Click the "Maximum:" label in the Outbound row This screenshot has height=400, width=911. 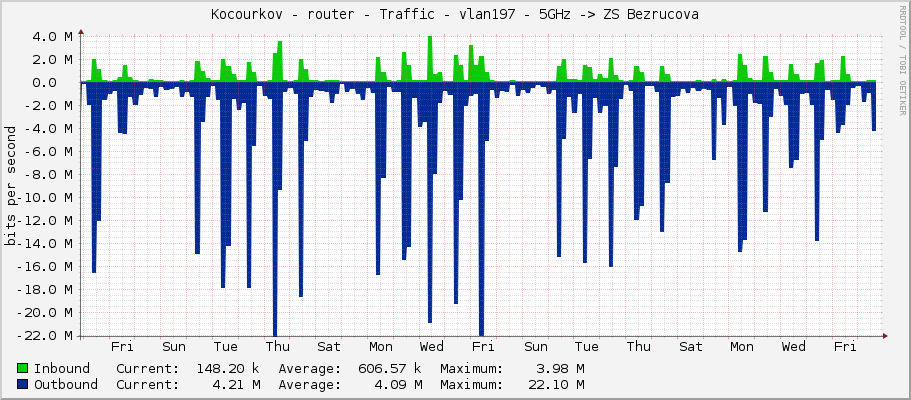[x=472, y=384]
